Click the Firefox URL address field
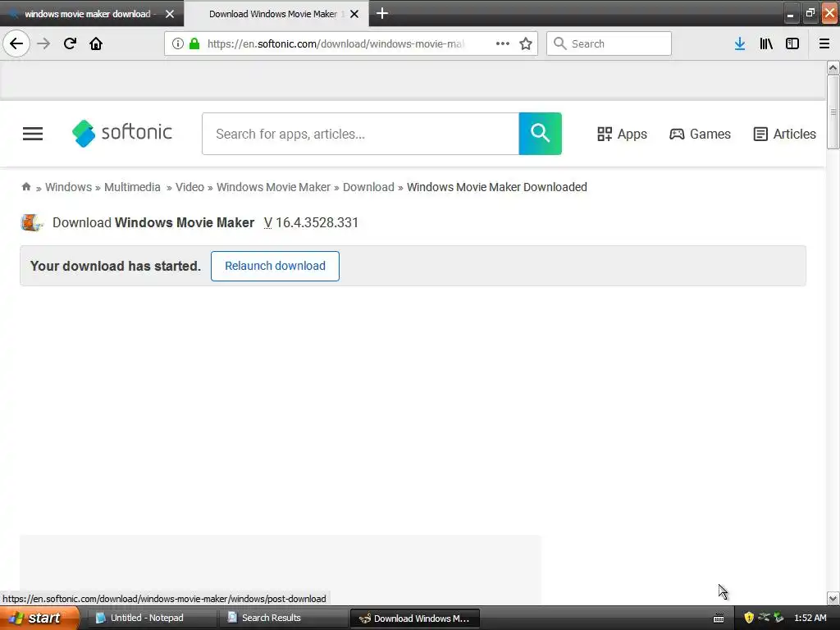Screen dimensions: 840x630 (x=337, y=43)
